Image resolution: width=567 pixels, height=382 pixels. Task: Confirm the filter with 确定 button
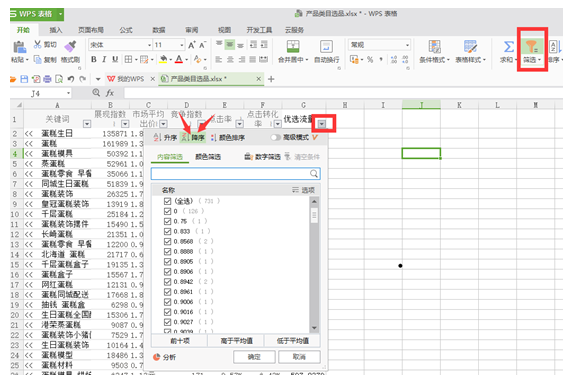click(x=254, y=357)
